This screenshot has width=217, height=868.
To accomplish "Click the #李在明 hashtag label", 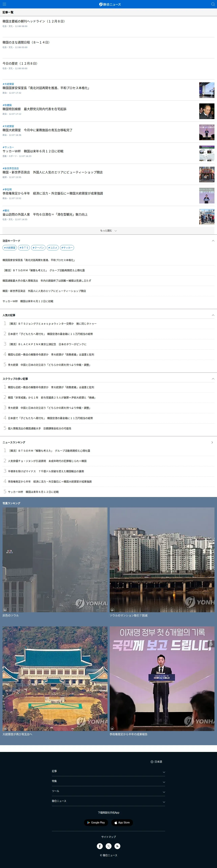I will point(7,189).
